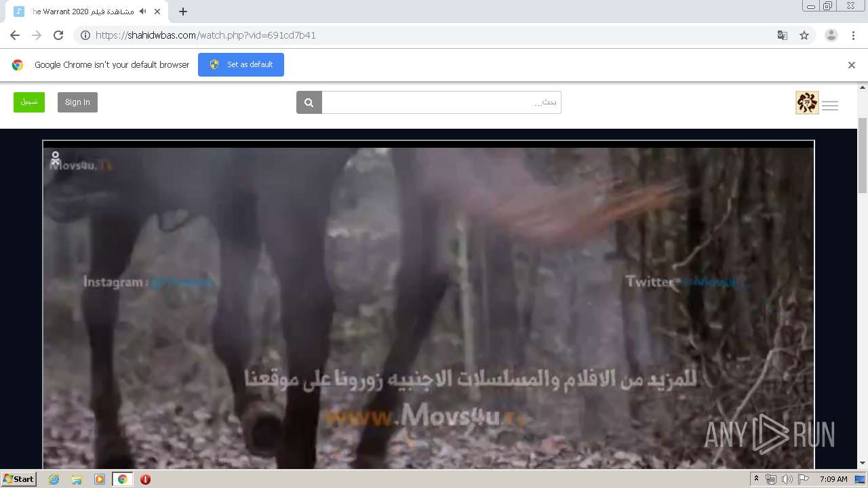Switch to Chrome taskbar button
868x488 pixels.
[x=122, y=479]
